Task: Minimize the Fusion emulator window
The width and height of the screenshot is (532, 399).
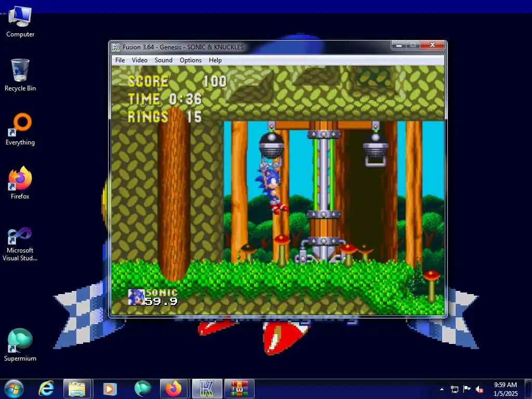Action: coord(399,45)
